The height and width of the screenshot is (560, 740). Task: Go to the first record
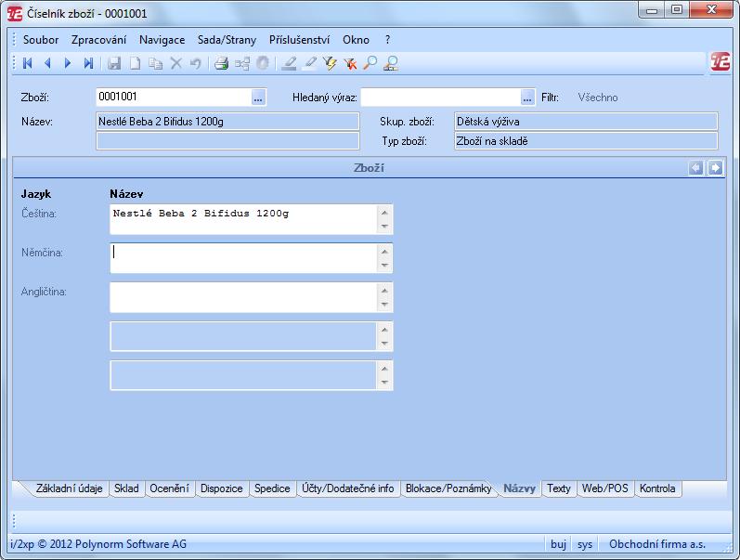click(27, 63)
